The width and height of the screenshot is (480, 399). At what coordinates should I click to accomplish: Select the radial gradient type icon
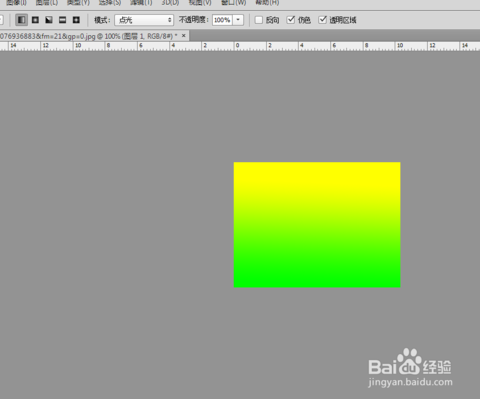(35, 20)
